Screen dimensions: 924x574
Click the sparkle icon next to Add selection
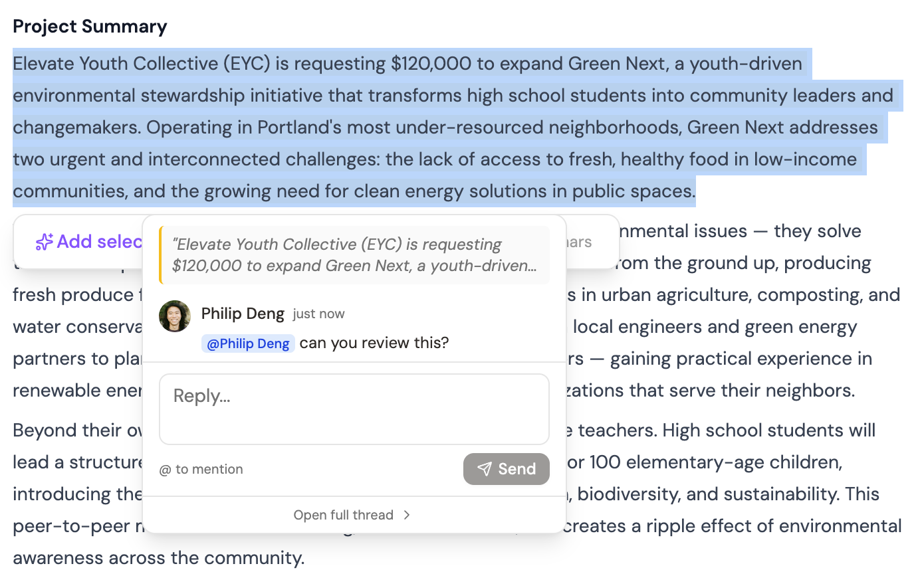click(x=43, y=242)
